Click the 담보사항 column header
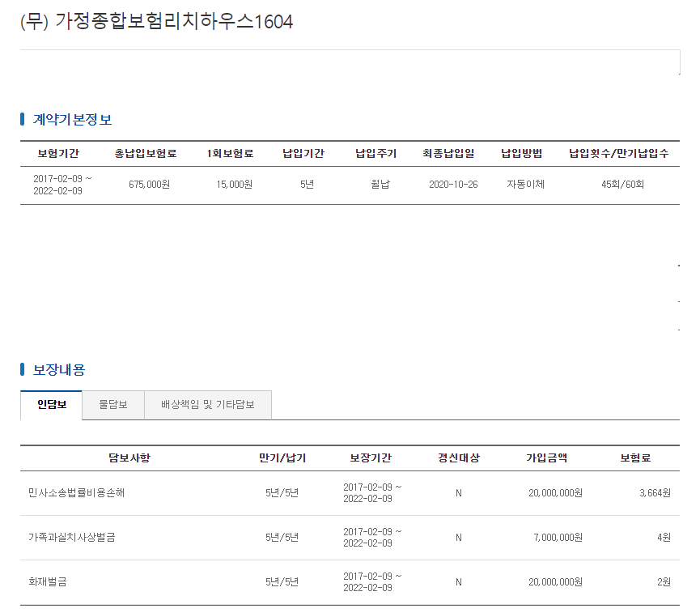The height and width of the screenshot is (613, 700). click(x=129, y=458)
